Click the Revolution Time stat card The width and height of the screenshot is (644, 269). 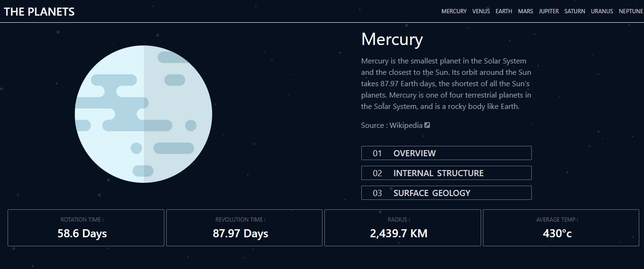click(244, 228)
